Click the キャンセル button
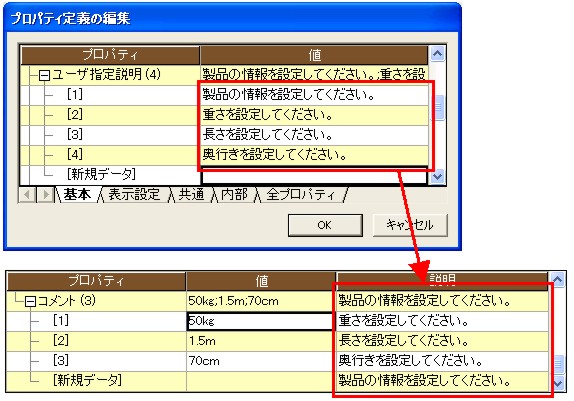 coord(410,225)
